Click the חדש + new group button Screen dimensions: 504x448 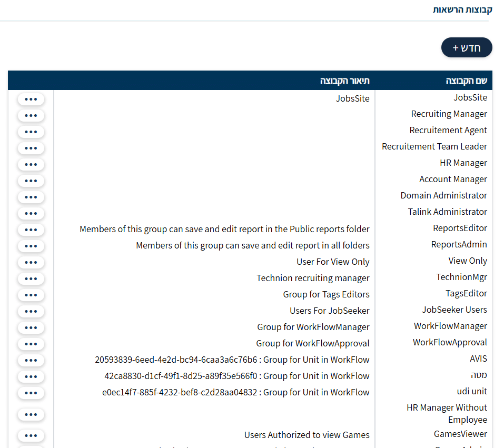466,48
